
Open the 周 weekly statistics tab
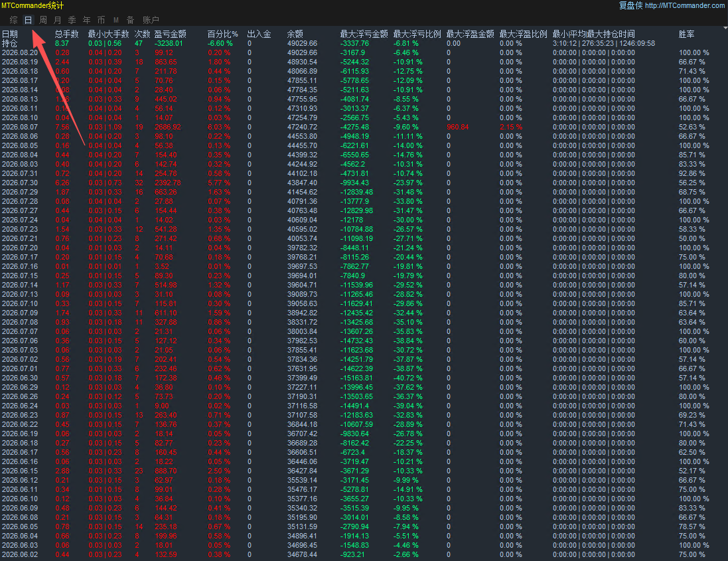43,20
